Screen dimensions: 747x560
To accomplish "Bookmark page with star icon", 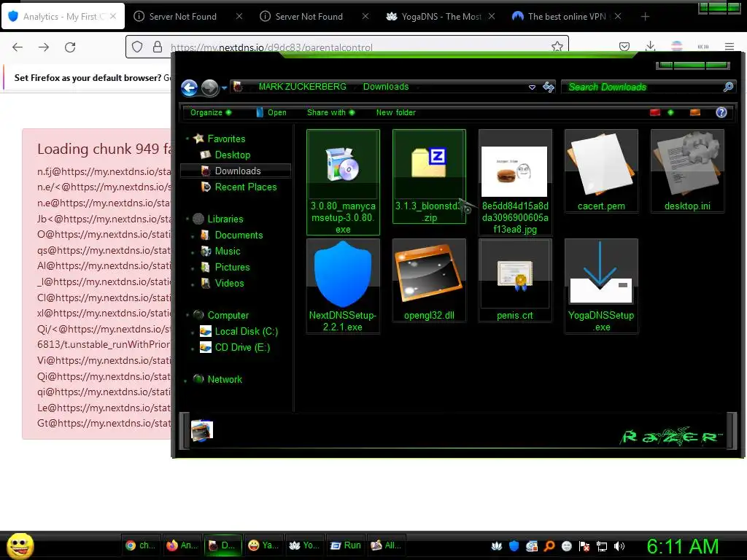I will (557, 47).
